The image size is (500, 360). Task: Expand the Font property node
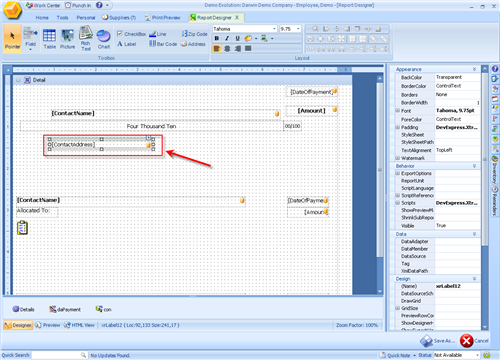click(397, 111)
